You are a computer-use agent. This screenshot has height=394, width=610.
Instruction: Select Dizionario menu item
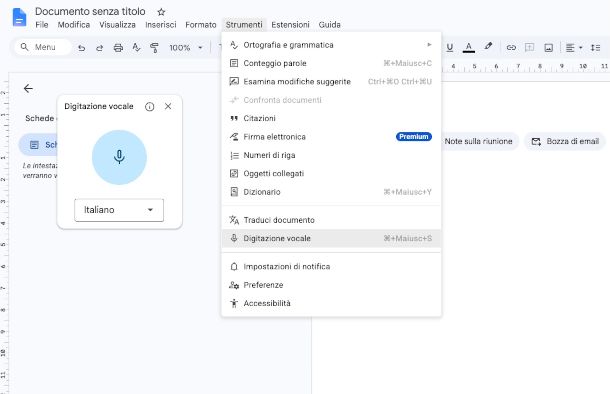331,192
